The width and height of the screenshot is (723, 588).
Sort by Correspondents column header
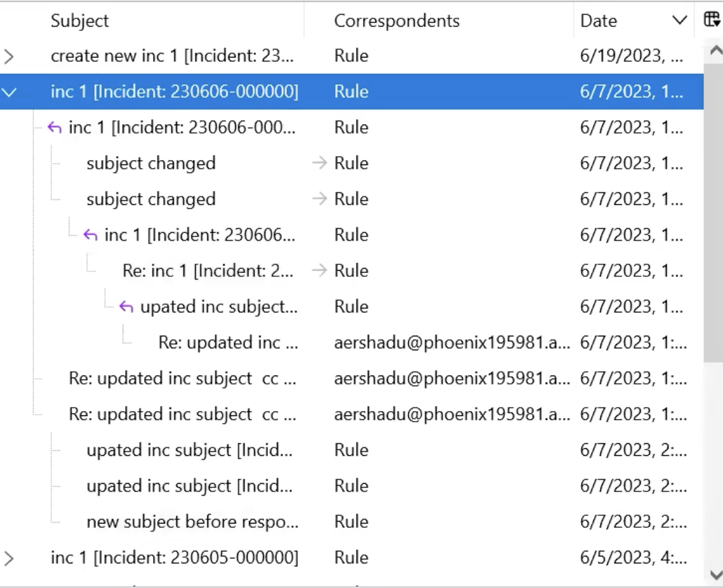click(396, 21)
